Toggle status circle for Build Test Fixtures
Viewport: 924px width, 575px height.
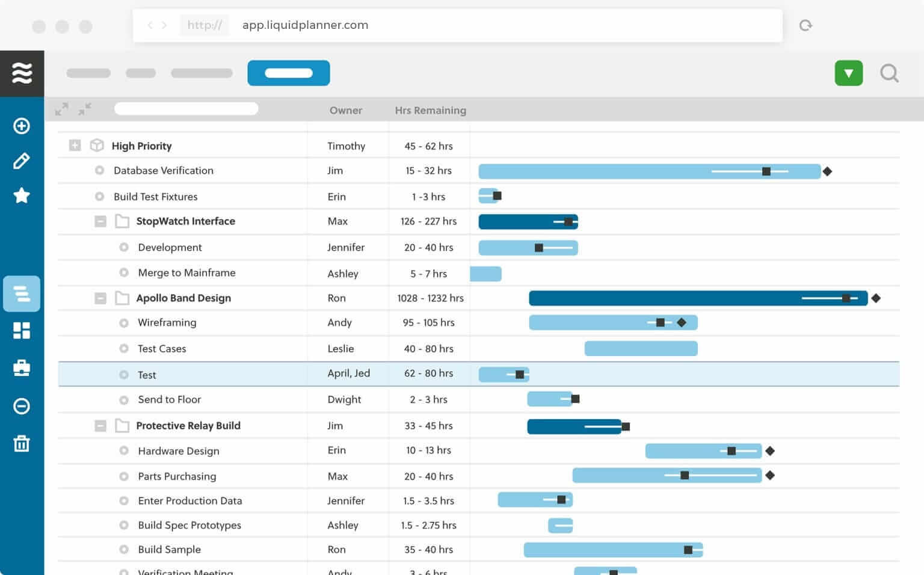coord(100,196)
